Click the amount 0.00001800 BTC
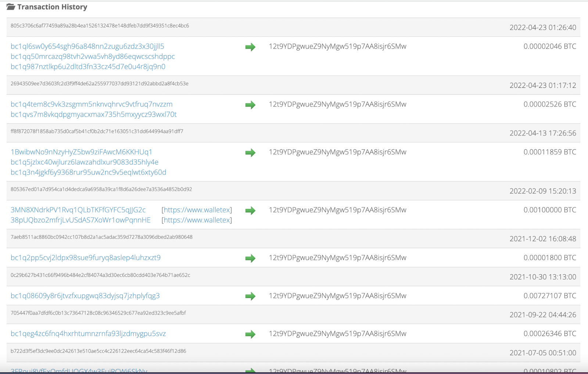Viewport: 588px width, 374px height. [550, 258]
